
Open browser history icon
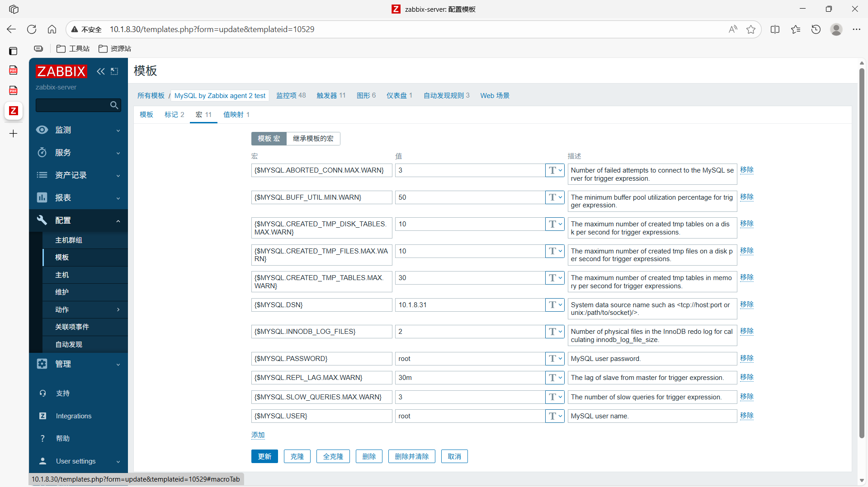(816, 29)
